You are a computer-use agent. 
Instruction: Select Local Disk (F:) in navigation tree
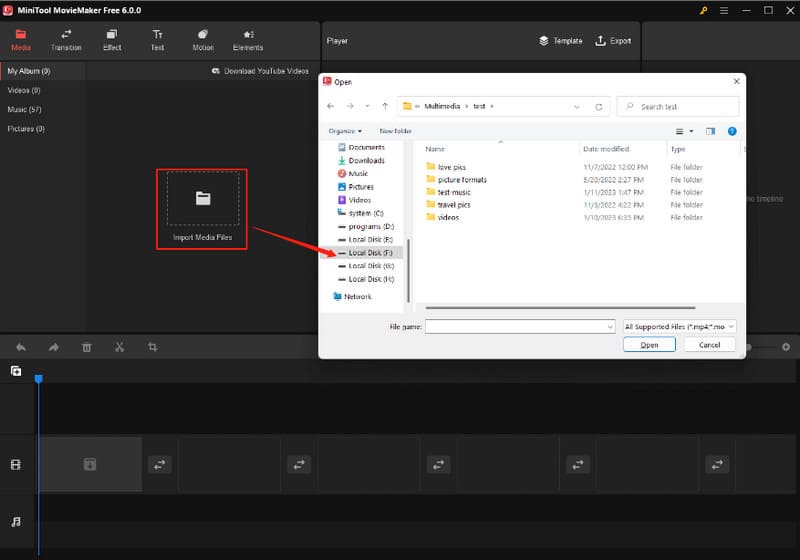(x=370, y=253)
